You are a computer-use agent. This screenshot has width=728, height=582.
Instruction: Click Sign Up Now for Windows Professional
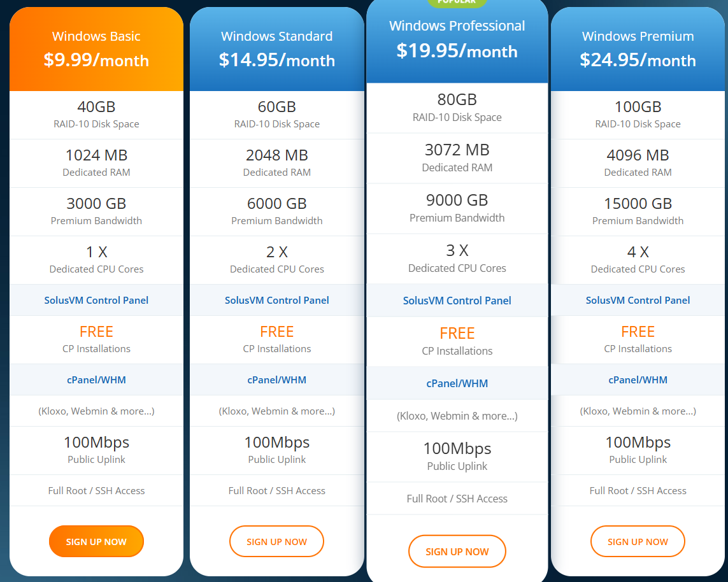coord(457,551)
